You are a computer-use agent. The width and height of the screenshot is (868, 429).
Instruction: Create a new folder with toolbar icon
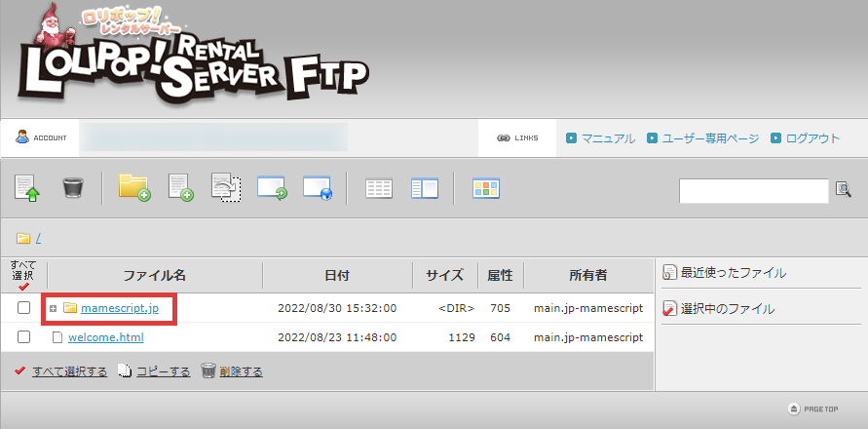pos(133,187)
